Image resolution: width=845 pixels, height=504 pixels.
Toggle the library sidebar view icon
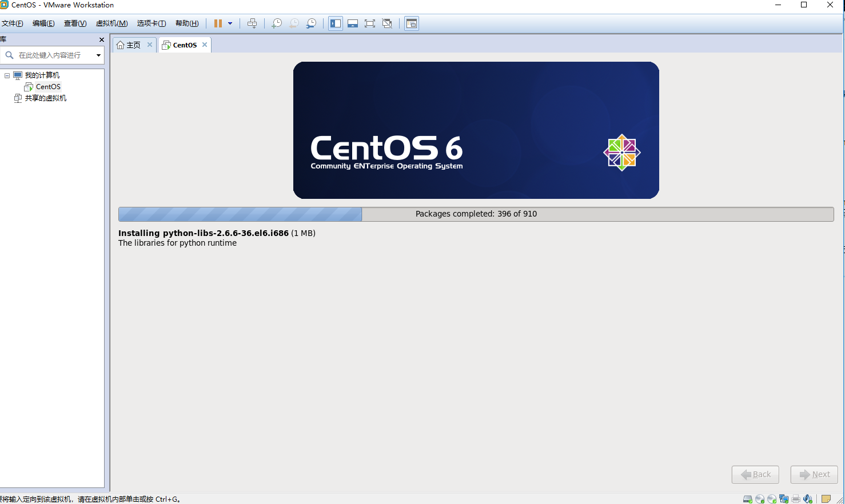tap(336, 23)
